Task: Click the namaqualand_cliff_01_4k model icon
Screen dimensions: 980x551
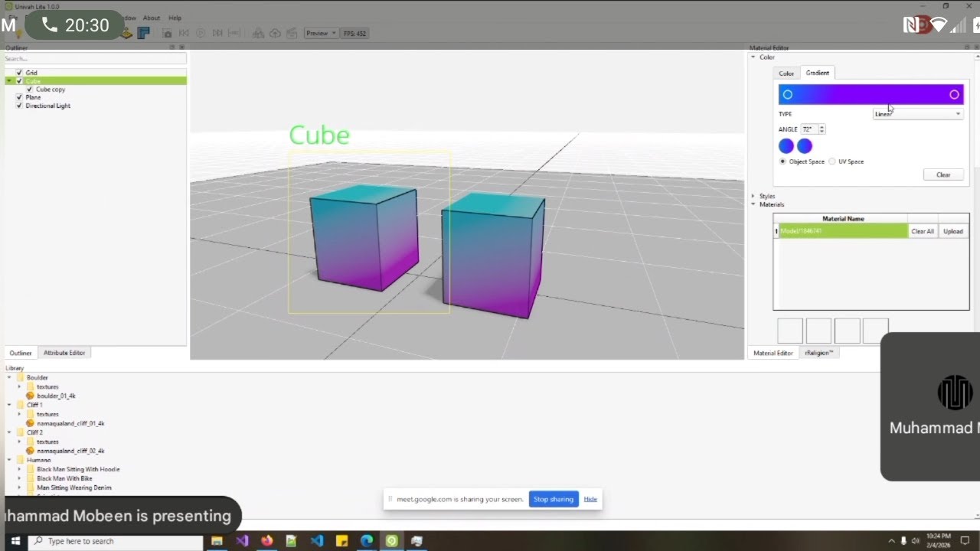Action: coord(31,423)
